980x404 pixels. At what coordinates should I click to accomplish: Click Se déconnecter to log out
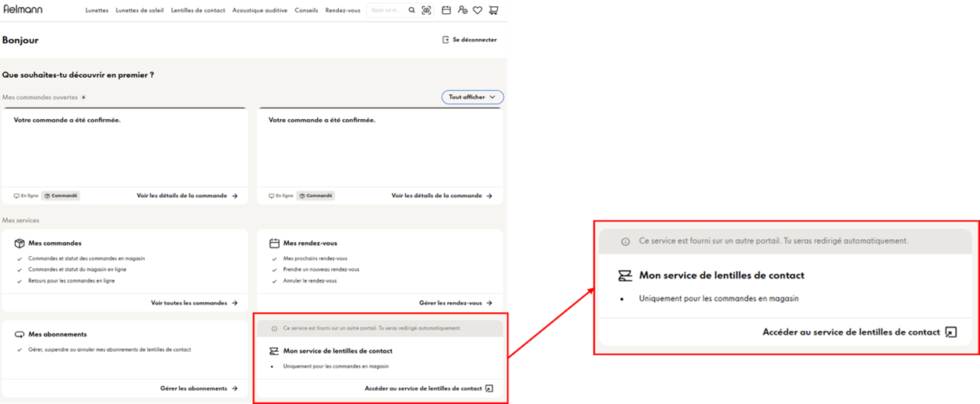coord(469,40)
